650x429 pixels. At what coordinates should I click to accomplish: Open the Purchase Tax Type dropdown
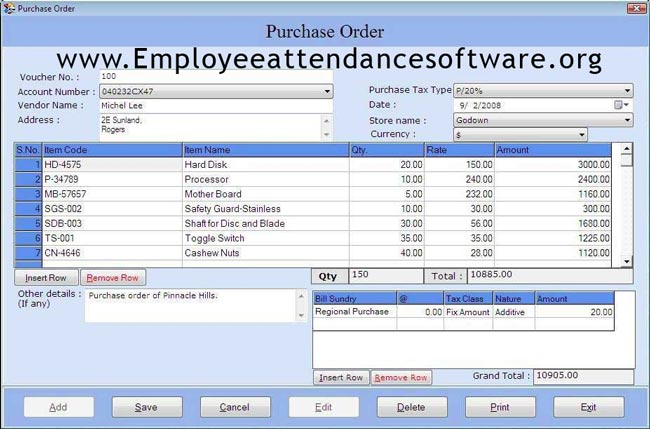coord(627,90)
